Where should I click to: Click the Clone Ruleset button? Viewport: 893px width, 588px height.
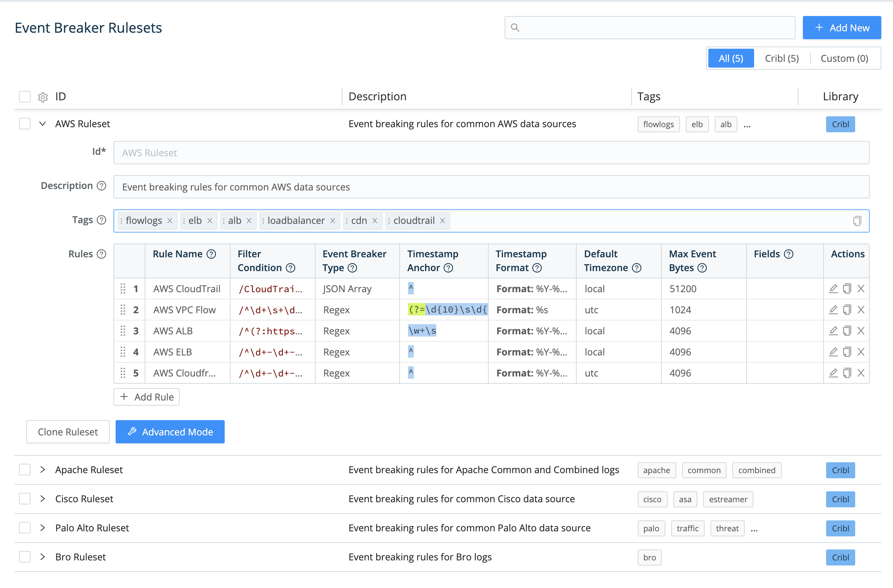pos(68,432)
